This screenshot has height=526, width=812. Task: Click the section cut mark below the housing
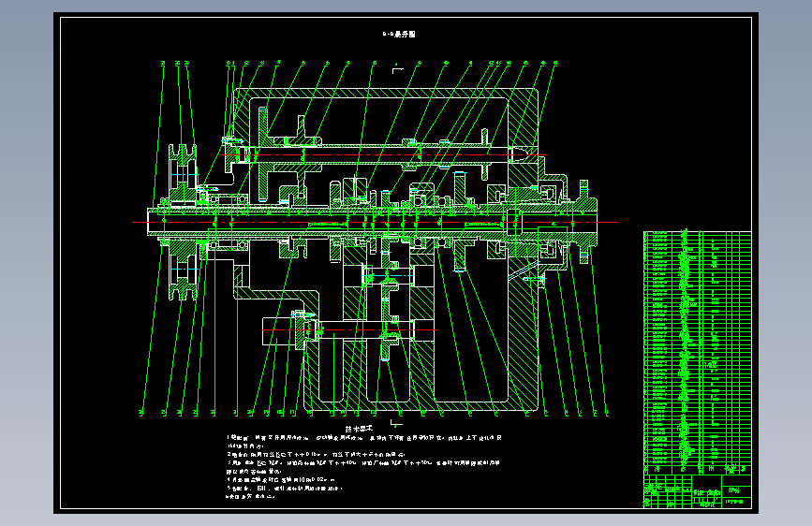pyautogui.click(x=396, y=423)
